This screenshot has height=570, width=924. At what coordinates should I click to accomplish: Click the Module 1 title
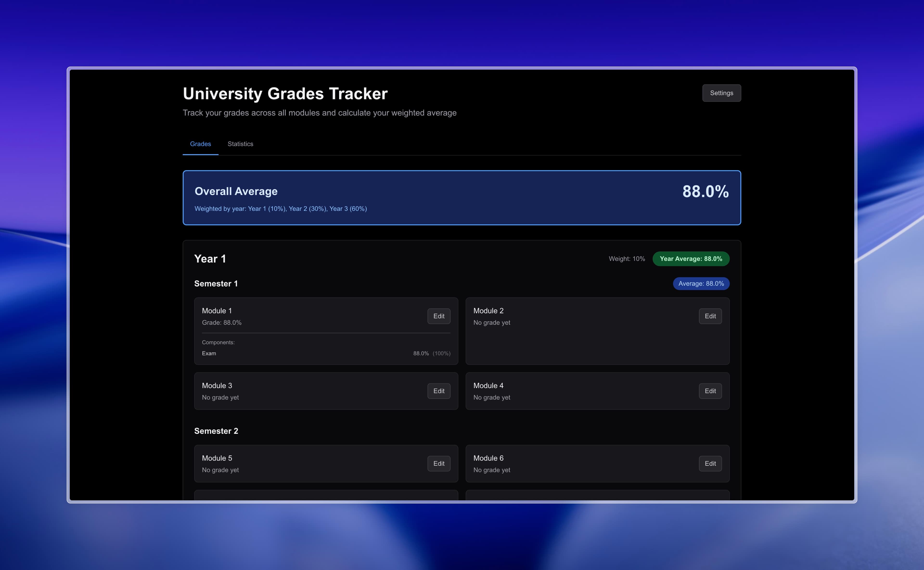click(217, 311)
